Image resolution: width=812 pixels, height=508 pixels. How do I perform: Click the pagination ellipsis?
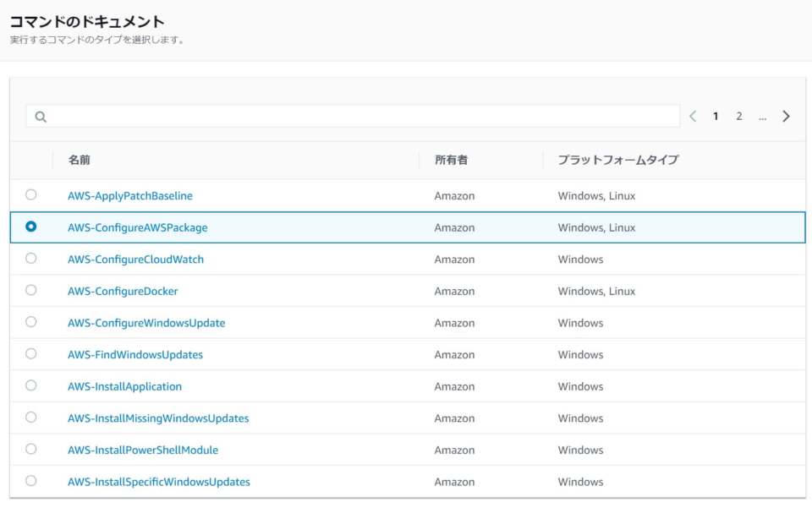[762, 116]
